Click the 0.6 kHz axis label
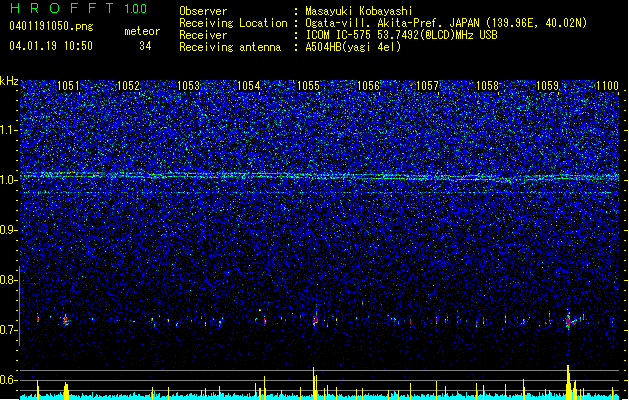Viewport: 629px width, 400px height. [x=9, y=380]
